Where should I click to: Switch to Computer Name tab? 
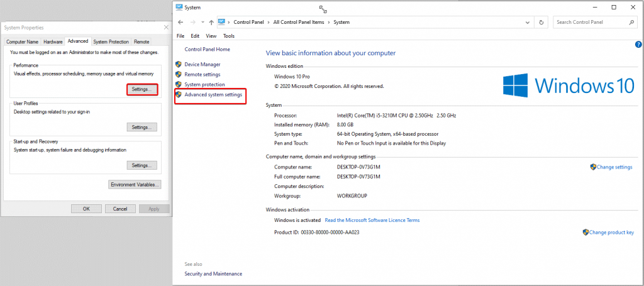[23, 42]
